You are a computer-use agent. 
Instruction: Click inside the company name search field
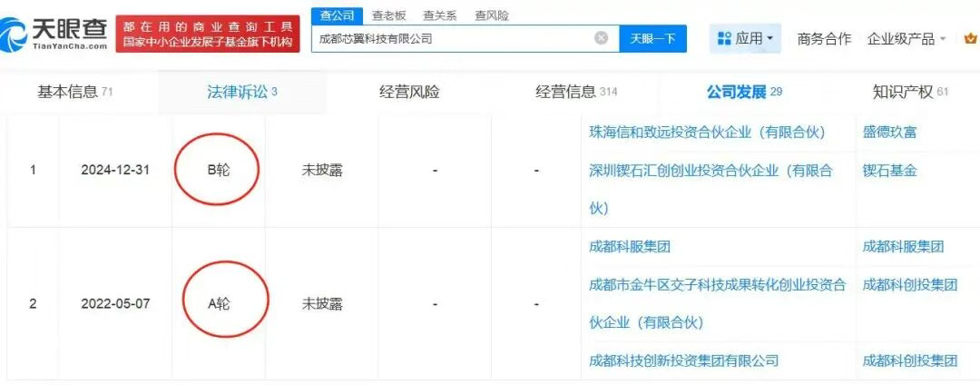click(453, 39)
